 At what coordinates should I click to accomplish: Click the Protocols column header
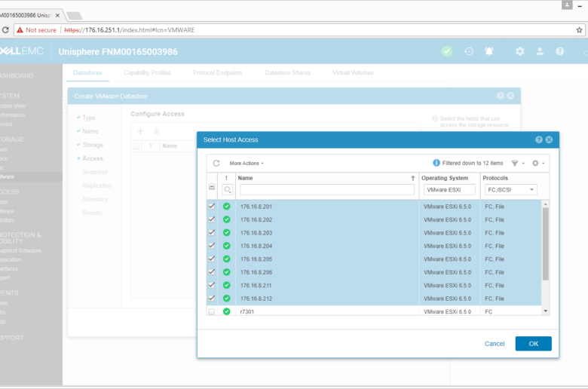495,178
